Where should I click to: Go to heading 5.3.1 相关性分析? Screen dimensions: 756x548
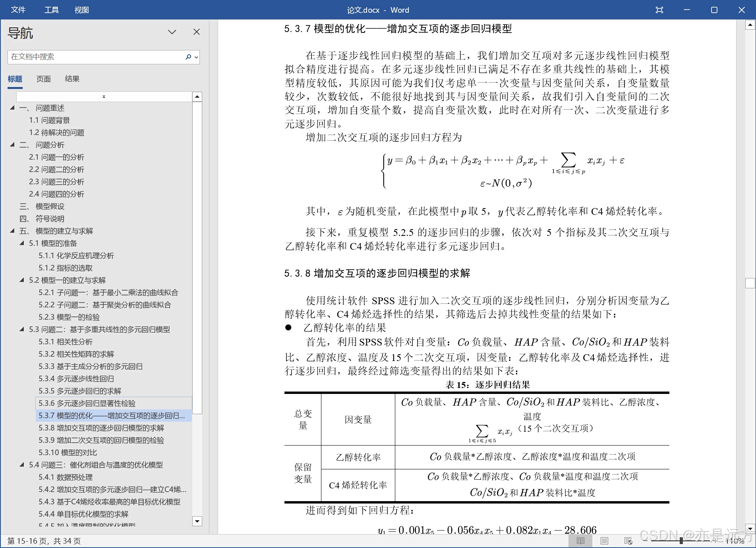click(x=66, y=342)
